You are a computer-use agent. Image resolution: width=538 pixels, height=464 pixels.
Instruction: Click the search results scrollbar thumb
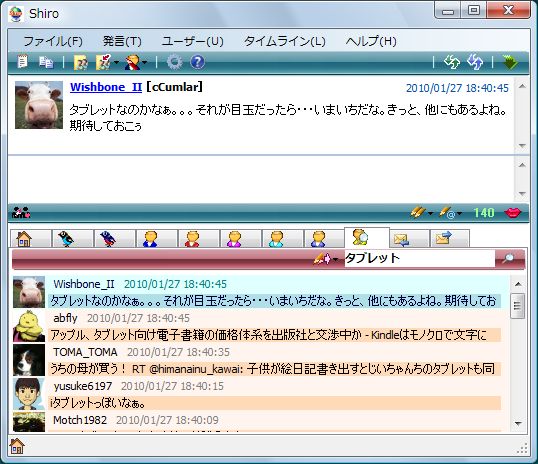click(517, 306)
